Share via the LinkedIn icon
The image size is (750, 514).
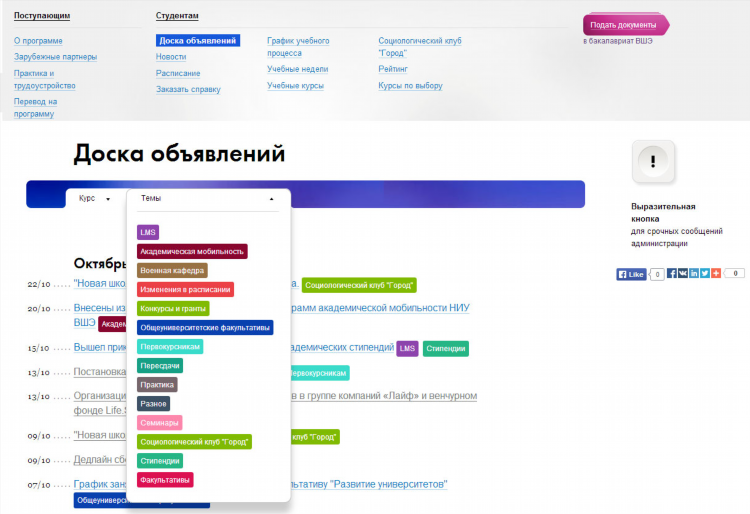[x=694, y=273]
